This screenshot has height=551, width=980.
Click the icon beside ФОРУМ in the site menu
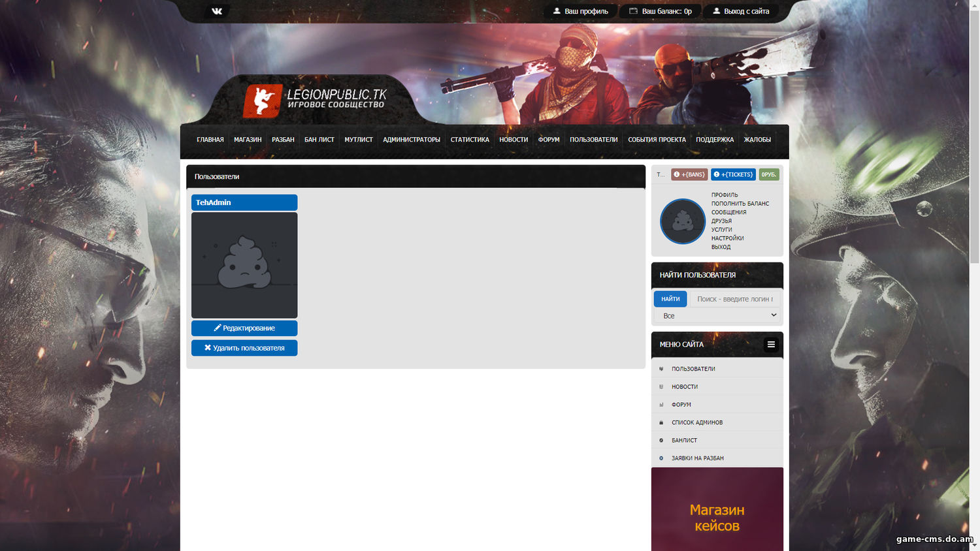[x=661, y=405]
